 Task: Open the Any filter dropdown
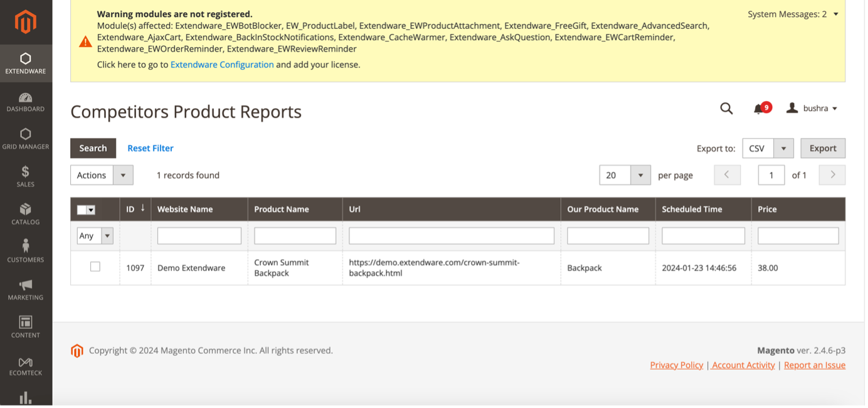pyautogui.click(x=95, y=236)
